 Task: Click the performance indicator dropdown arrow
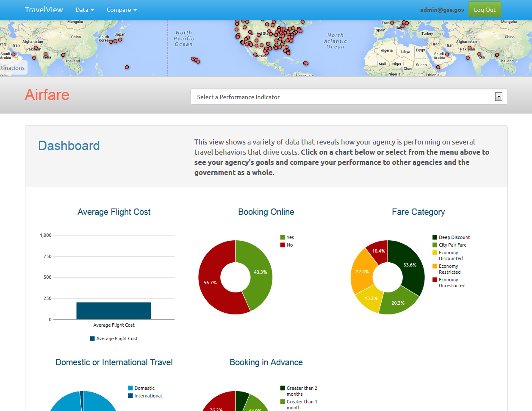[x=499, y=97]
